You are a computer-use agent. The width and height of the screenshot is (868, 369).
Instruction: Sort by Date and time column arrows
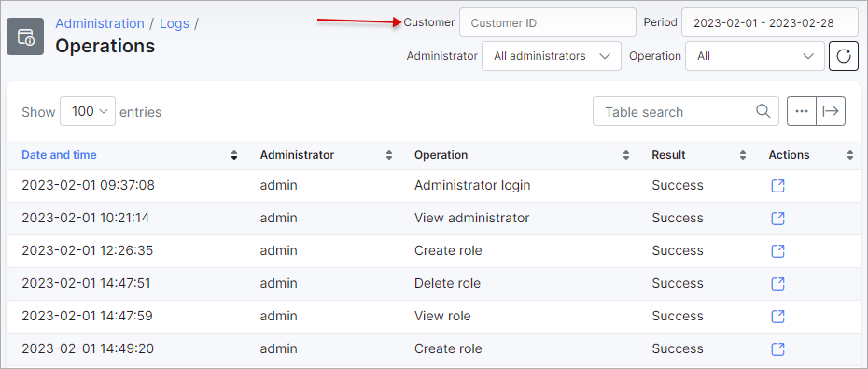(x=234, y=156)
